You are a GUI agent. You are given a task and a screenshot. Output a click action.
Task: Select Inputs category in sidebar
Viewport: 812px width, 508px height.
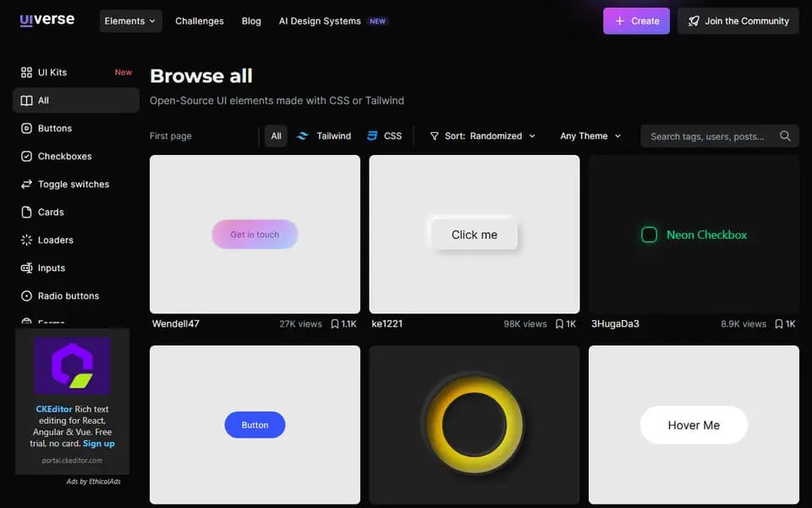(x=76, y=268)
